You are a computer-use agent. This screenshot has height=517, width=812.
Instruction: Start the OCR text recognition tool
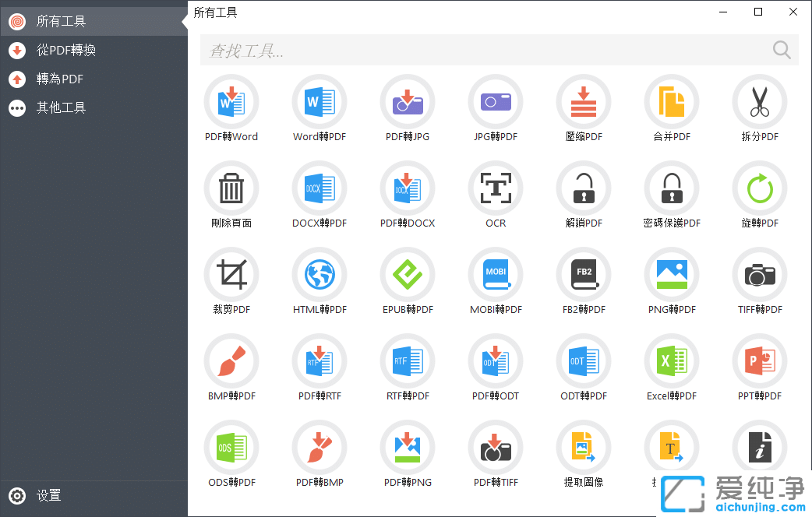click(496, 195)
